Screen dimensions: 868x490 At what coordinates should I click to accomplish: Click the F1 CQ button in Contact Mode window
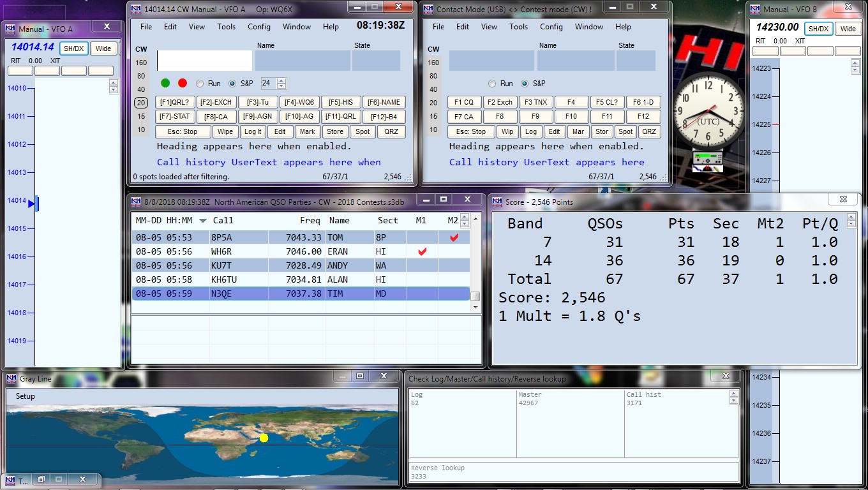click(464, 102)
